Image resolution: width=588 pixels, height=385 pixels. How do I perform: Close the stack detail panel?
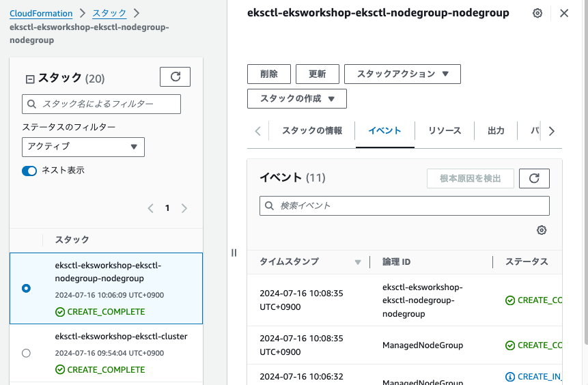564,13
